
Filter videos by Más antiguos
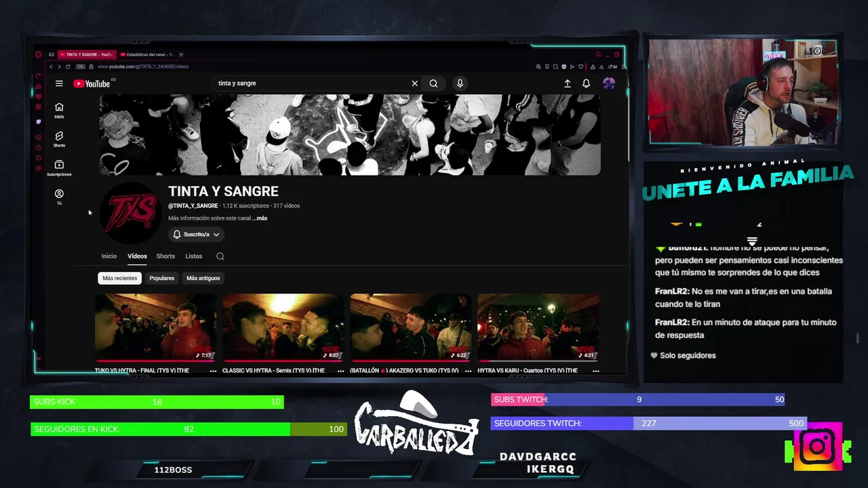tap(203, 278)
